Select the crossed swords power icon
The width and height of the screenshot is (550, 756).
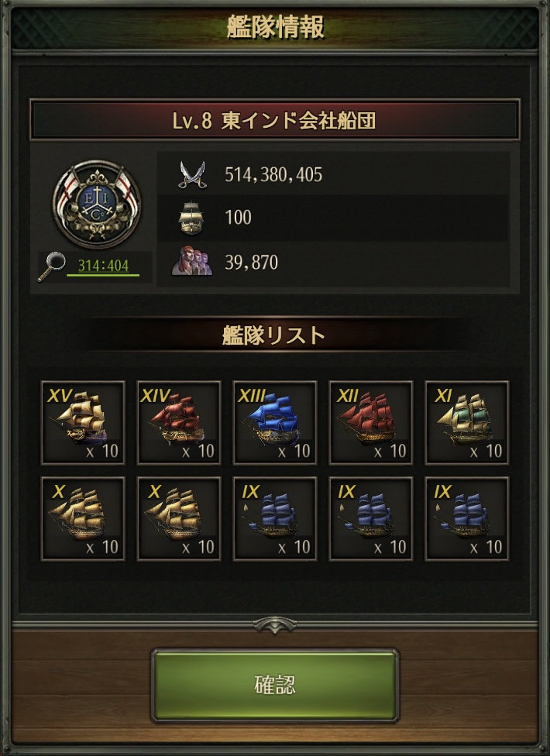192,174
